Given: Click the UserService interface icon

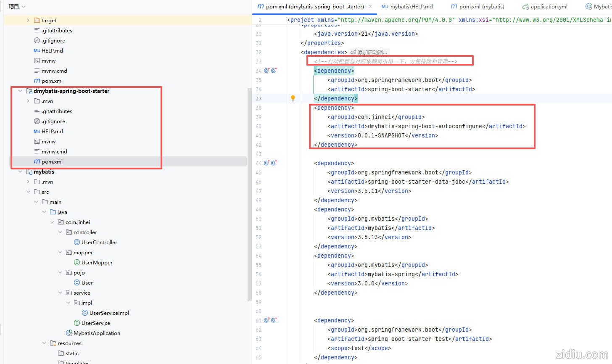Looking at the screenshot, I should coord(77,323).
